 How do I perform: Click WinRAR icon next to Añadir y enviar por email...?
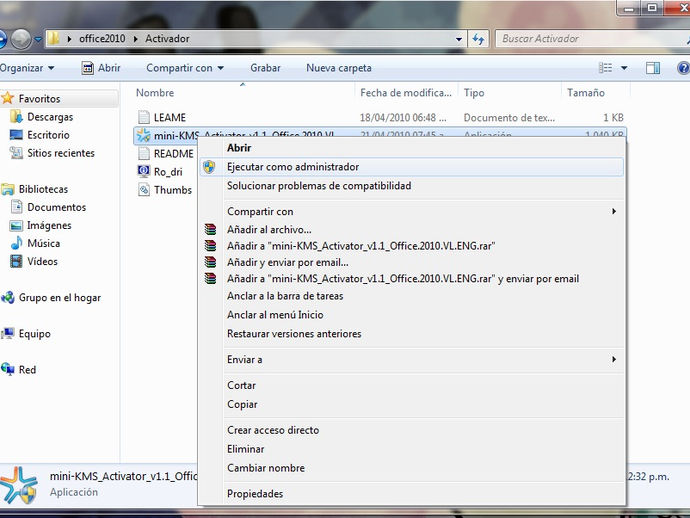[211, 262]
